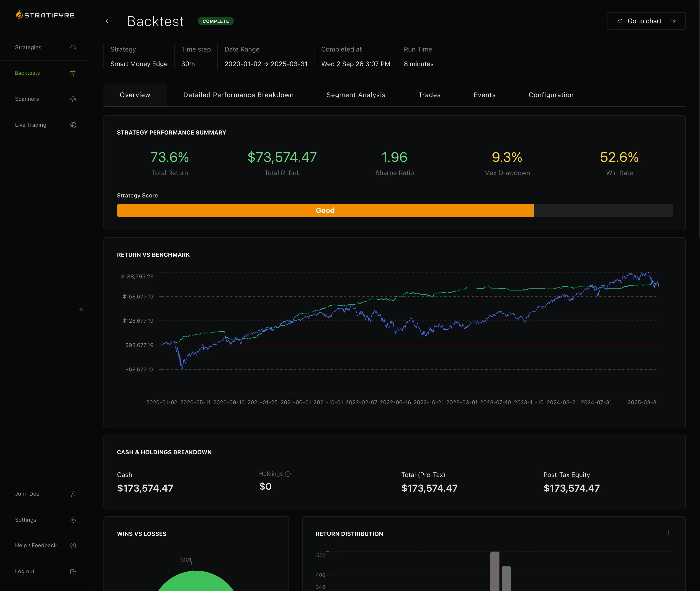Click the $73,574.47 Total R. PnL value

282,157
